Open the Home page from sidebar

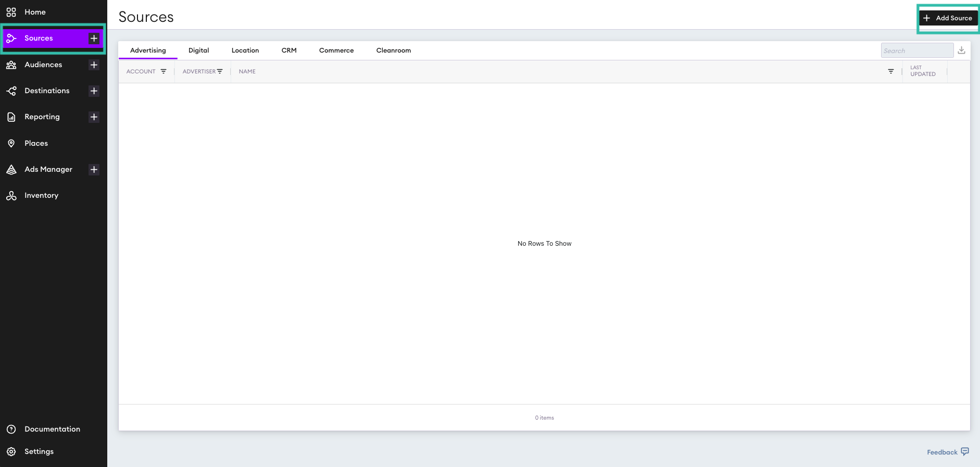tap(35, 12)
